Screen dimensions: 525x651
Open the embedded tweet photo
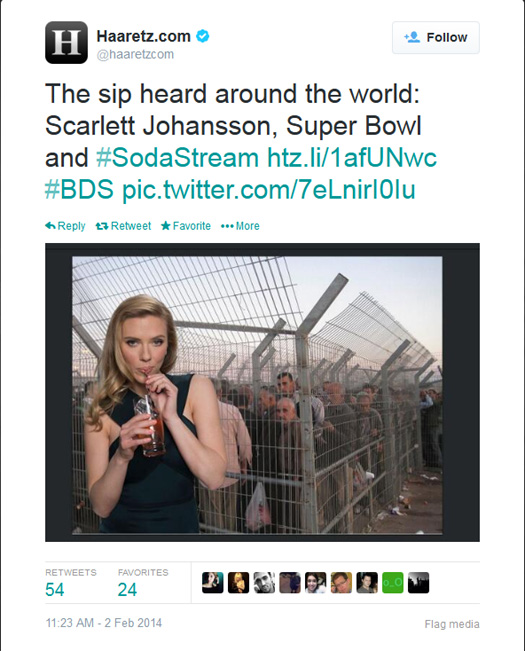[x=257, y=395]
